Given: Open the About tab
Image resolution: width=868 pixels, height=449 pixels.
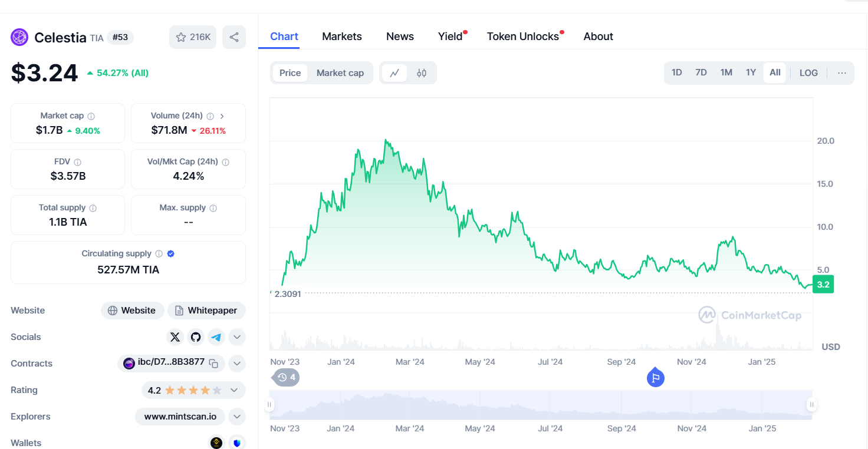Looking at the screenshot, I should tap(599, 37).
